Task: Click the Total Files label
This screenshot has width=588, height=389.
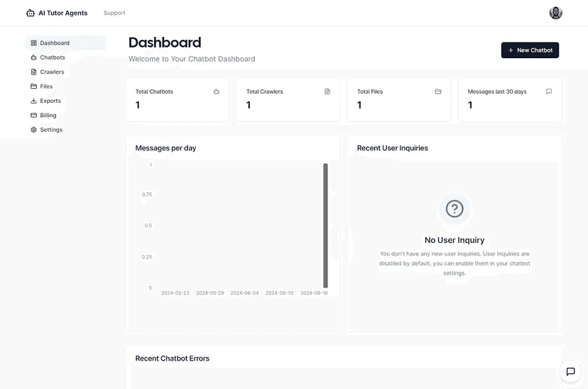Action: tap(370, 92)
